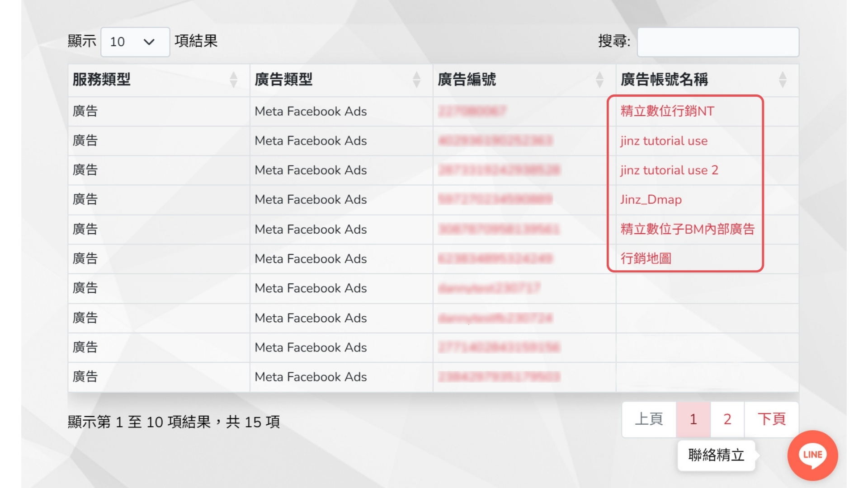Go to page 2 of results
This screenshot has height=488, width=868.
tap(727, 419)
